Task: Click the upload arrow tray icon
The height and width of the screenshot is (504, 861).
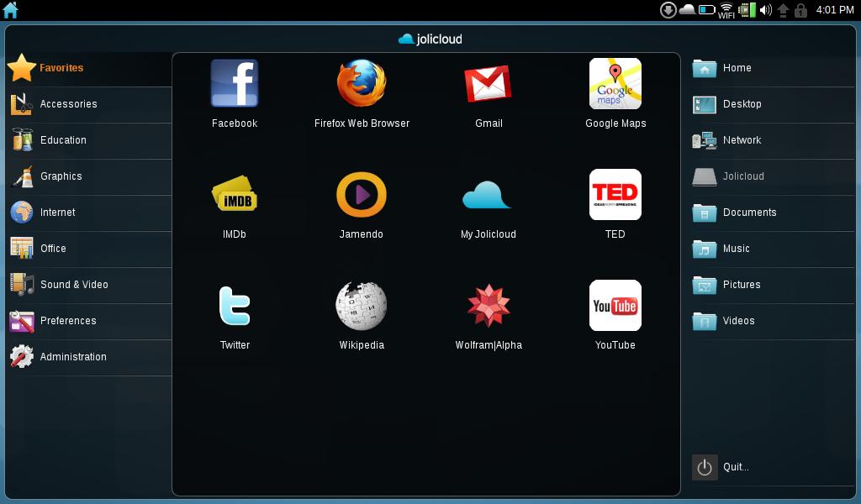Action: click(x=783, y=10)
